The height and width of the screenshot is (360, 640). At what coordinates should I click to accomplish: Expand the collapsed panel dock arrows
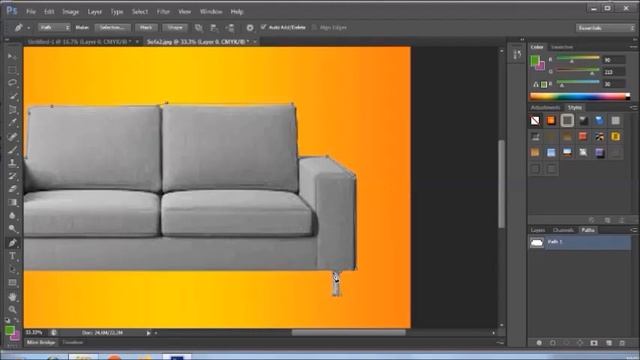522,40
